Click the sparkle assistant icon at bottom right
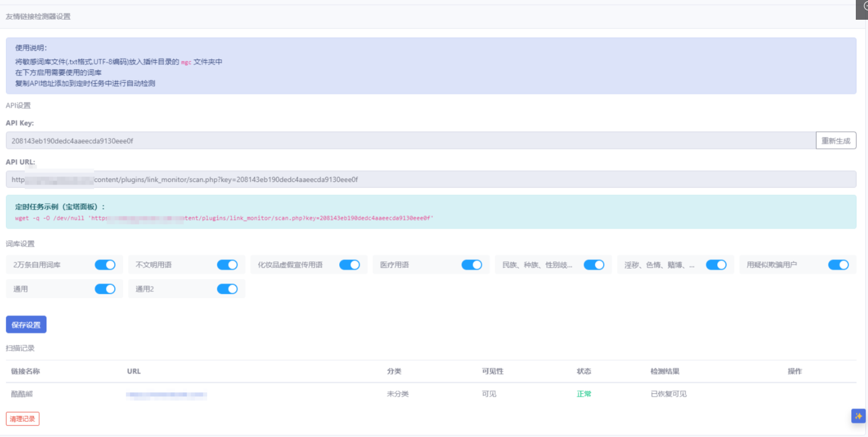Viewport: 868px width, 437px height. coord(858,416)
